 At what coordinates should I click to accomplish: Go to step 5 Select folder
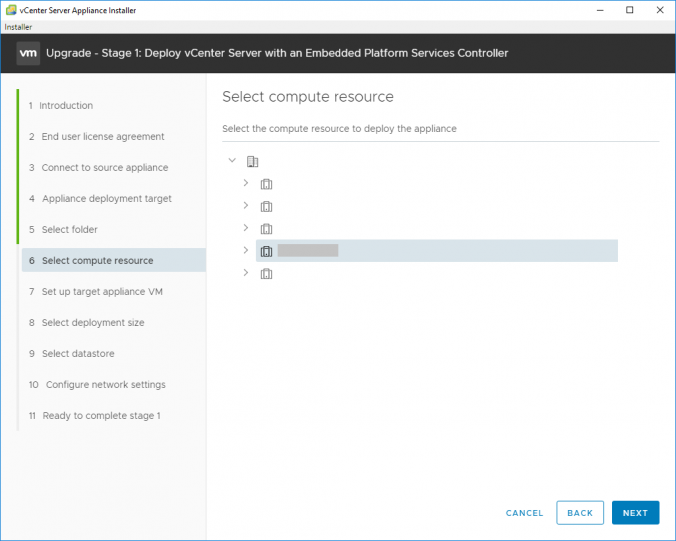pos(63,230)
